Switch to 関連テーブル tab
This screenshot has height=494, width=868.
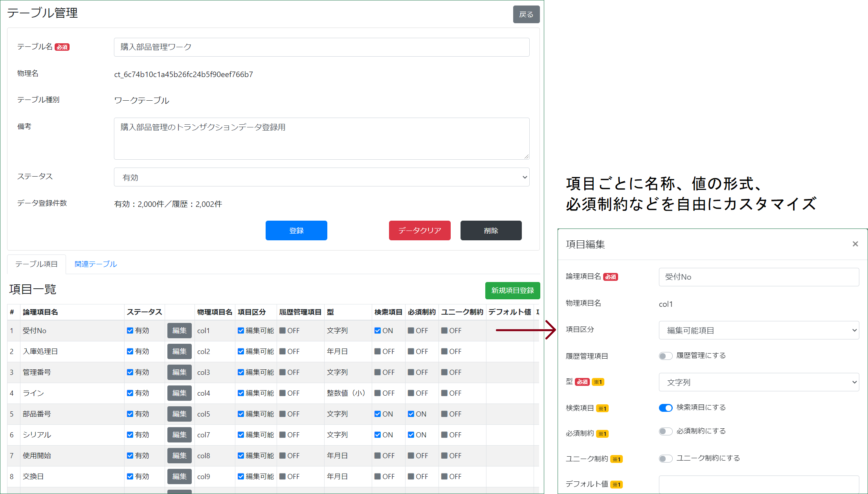pos(95,264)
